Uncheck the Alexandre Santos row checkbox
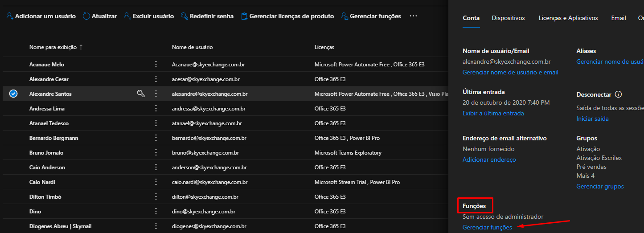 click(13, 94)
